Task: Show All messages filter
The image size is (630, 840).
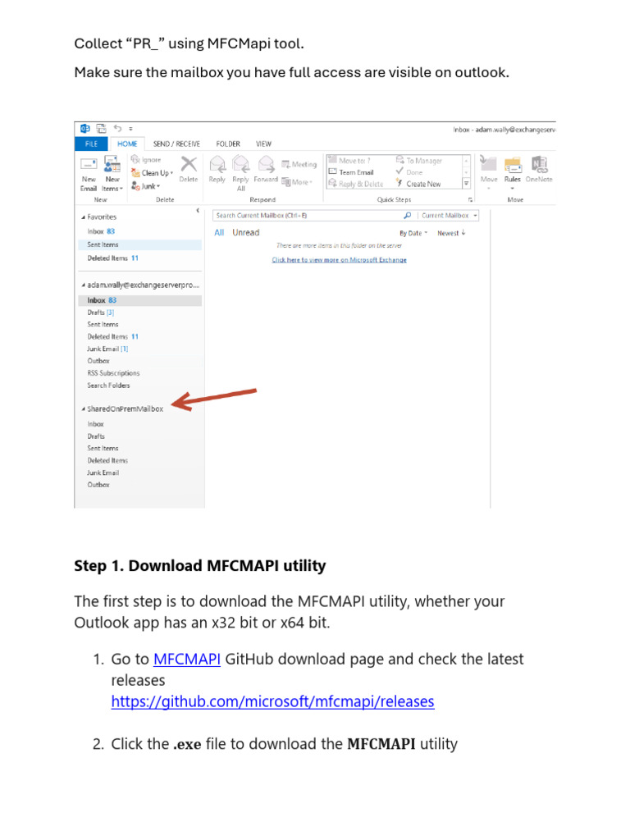Action: [219, 232]
